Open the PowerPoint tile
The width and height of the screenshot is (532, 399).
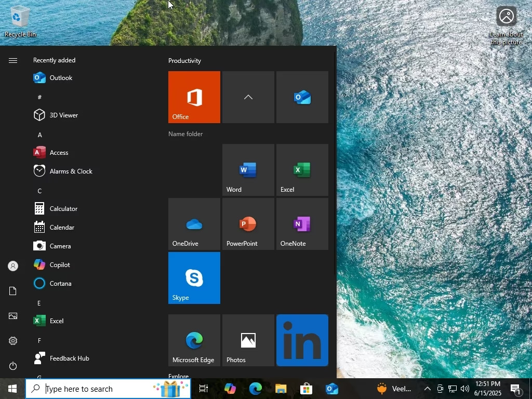[248, 224]
